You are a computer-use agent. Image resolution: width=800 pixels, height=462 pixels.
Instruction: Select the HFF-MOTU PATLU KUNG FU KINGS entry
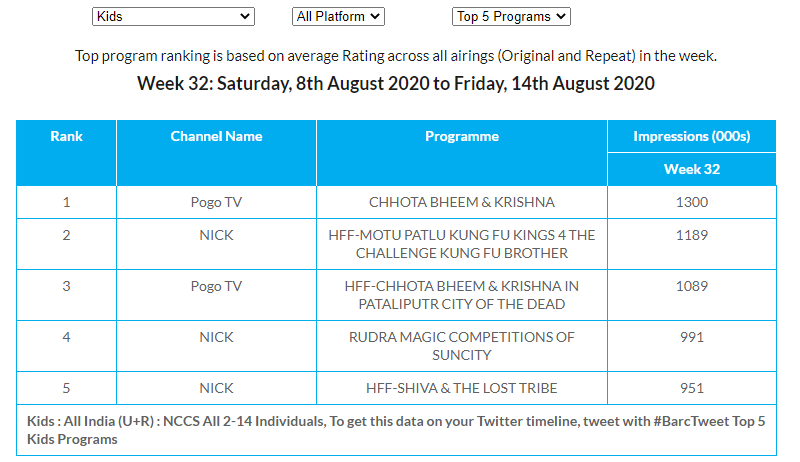coord(462,244)
